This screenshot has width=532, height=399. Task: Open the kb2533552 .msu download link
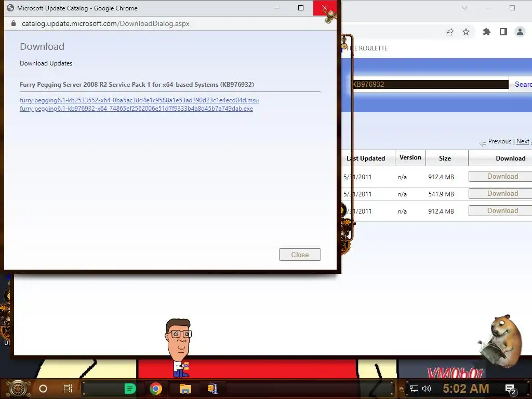tap(139, 100)
